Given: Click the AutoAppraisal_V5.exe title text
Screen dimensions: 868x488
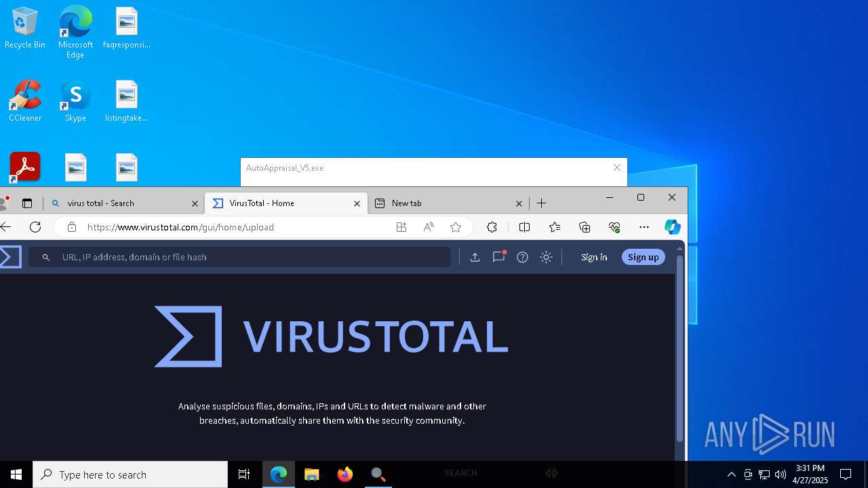Looking at the screenshot, I should pyautogui.click(x=285, y=168).
